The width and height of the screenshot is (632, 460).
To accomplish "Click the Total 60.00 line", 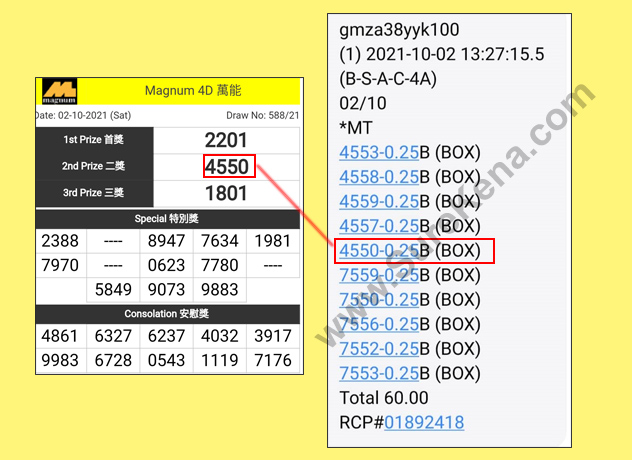I will (384, 398).
